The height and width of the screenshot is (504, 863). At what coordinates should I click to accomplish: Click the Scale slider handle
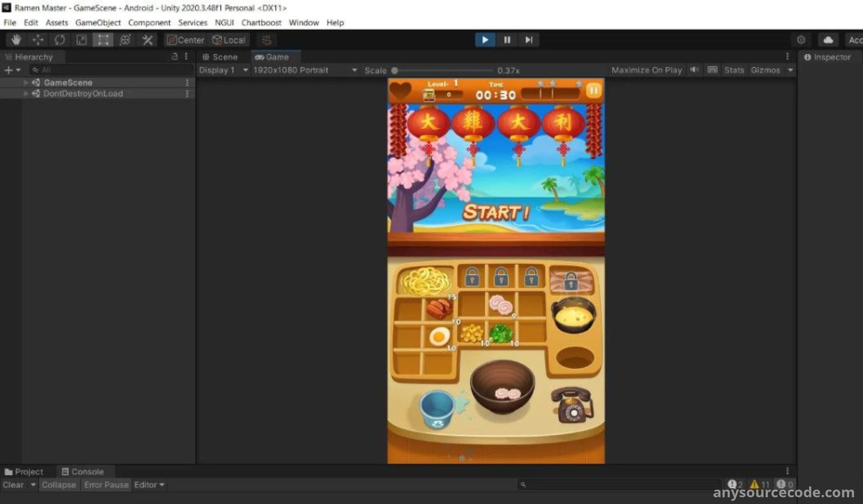pos(395,71)
